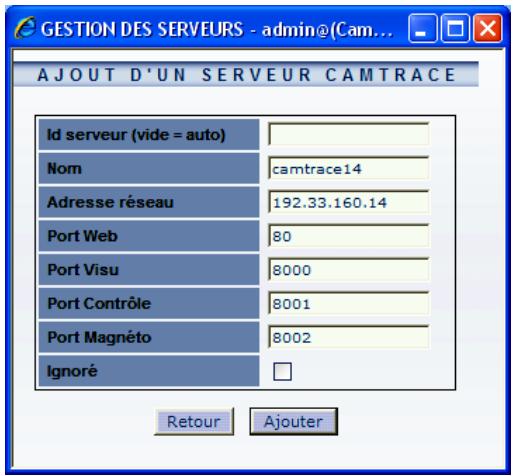Click the Port Web field showing 80
515x476 pixels.
coord(349,236)
